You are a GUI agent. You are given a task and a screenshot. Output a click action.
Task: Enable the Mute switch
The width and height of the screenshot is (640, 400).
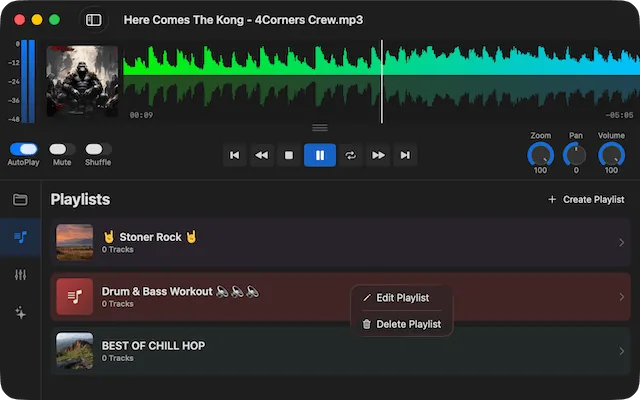point(62,149)
